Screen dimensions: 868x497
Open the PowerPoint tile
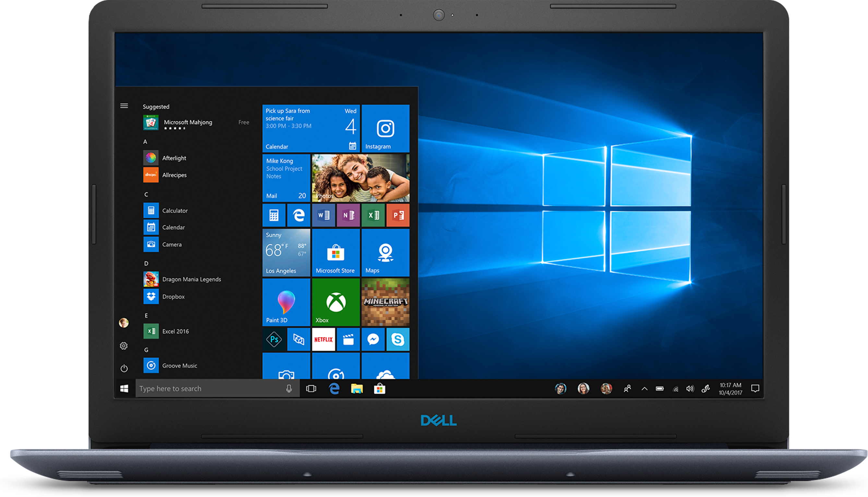tap(398, 215)
